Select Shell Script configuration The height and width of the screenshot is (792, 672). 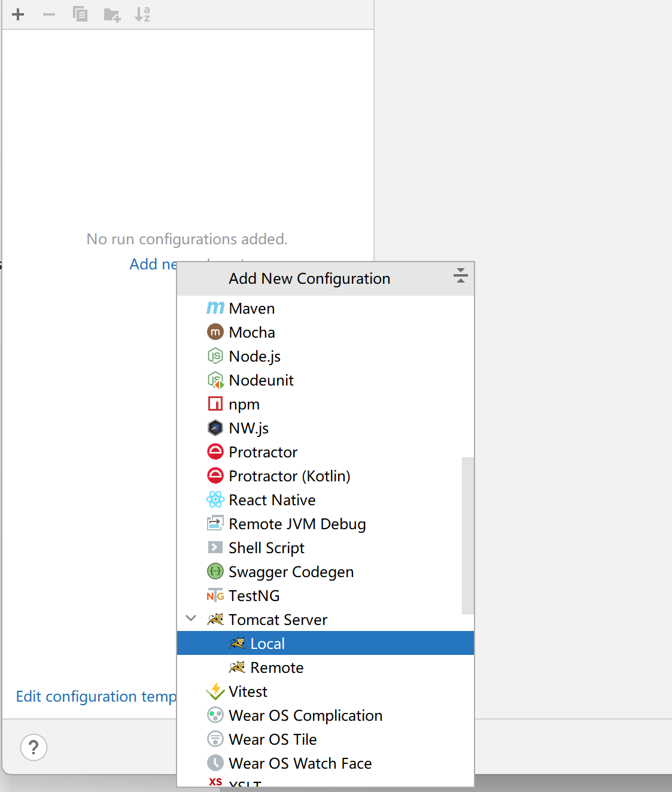(x=266, y=548)
